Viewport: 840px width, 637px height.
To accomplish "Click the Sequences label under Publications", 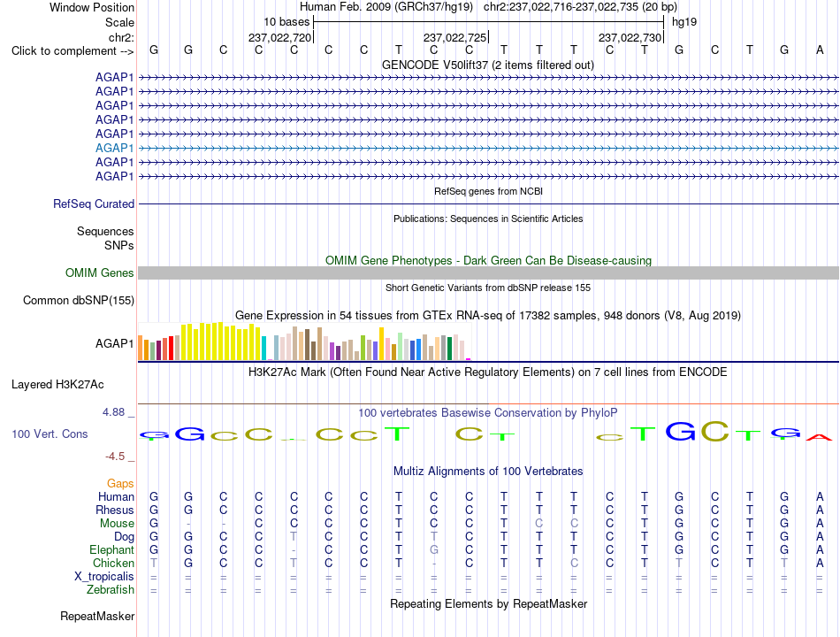I will (105, 231).
